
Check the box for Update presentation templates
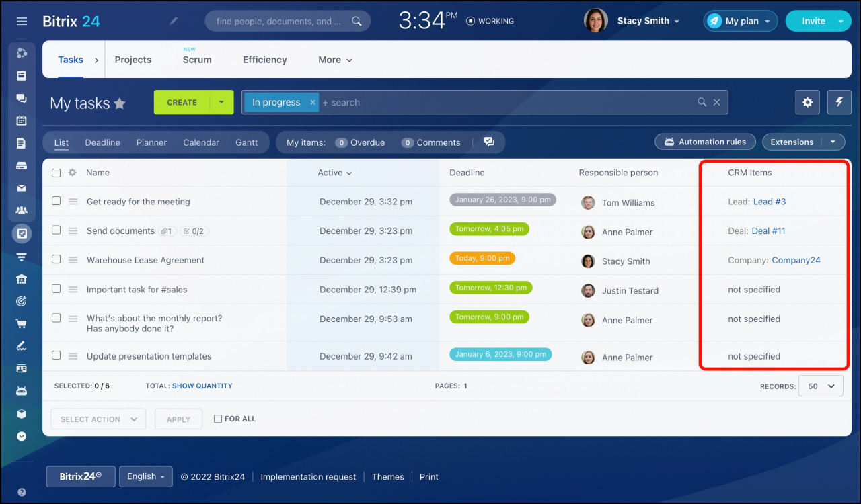point(57,355)
